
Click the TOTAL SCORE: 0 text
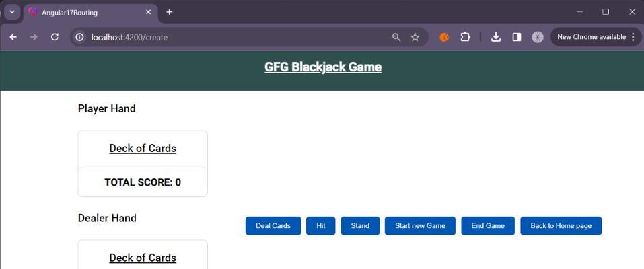tap(143, 182)
